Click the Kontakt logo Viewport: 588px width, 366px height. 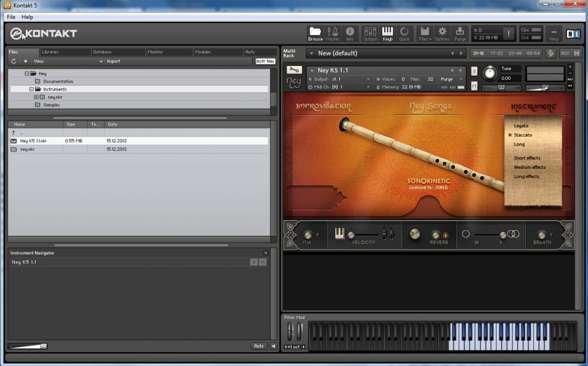(x=44, y=34)
